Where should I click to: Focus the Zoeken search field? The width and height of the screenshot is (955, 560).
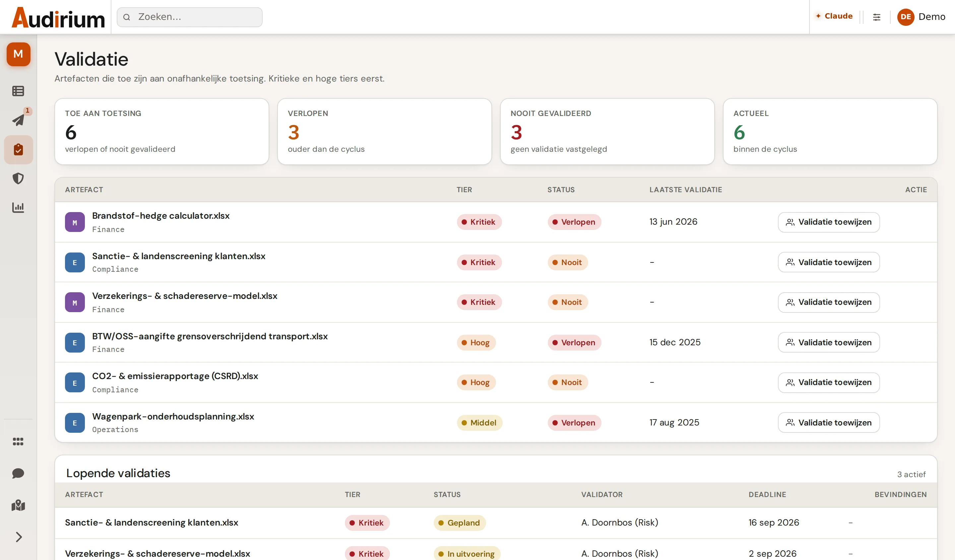[189, 17]
